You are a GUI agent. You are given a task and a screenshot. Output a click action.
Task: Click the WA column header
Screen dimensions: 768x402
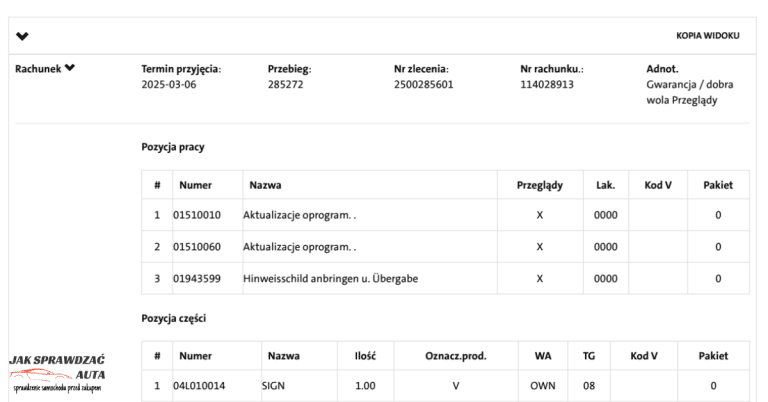[543, 356]
